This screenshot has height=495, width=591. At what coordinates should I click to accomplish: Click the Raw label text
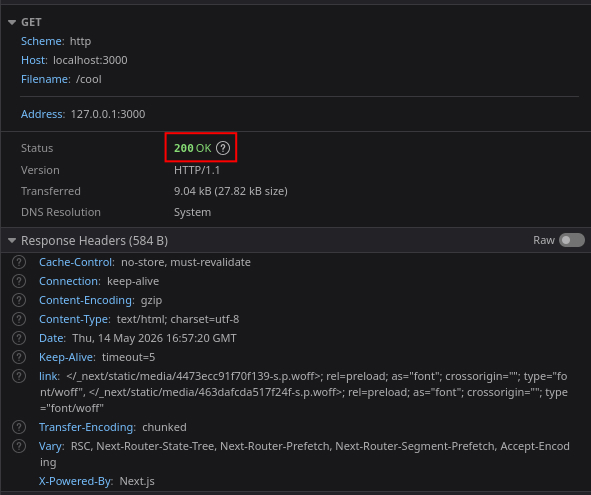point(544,240)
